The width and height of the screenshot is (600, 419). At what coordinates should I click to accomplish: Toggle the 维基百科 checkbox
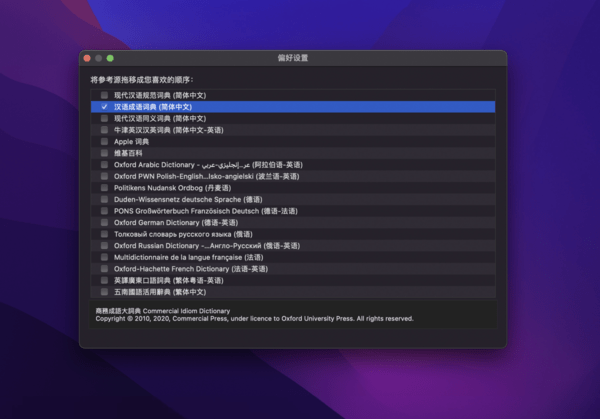[104, 153]
